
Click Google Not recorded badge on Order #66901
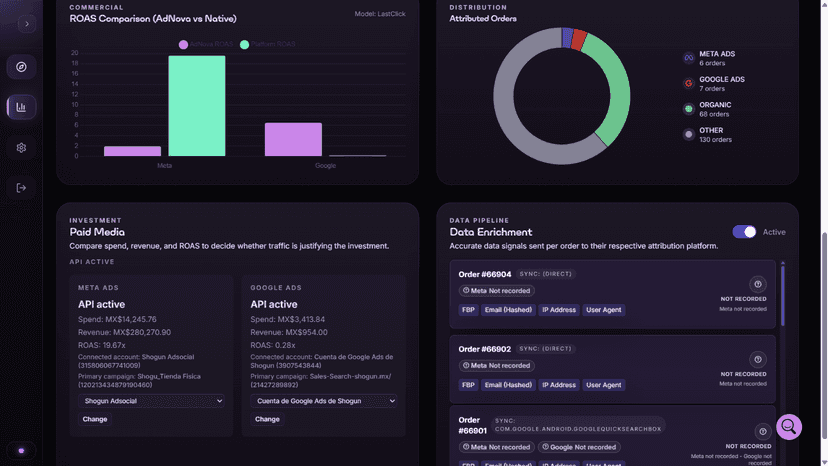tap(579, 447)
